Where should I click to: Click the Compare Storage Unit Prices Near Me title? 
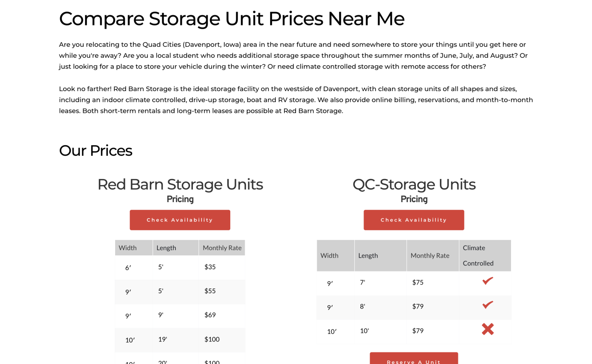click(x=231, y=19)
